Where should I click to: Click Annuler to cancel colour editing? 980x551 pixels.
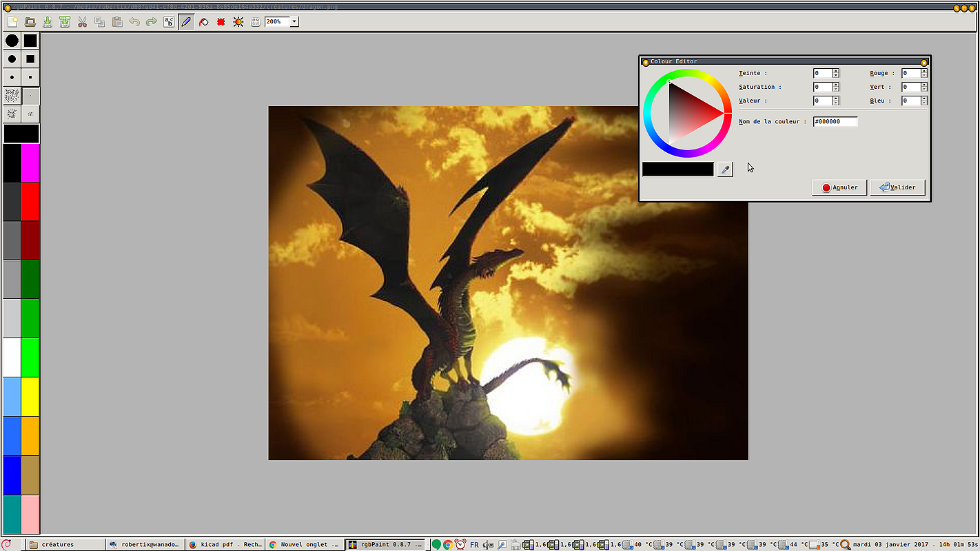(839, 187)
